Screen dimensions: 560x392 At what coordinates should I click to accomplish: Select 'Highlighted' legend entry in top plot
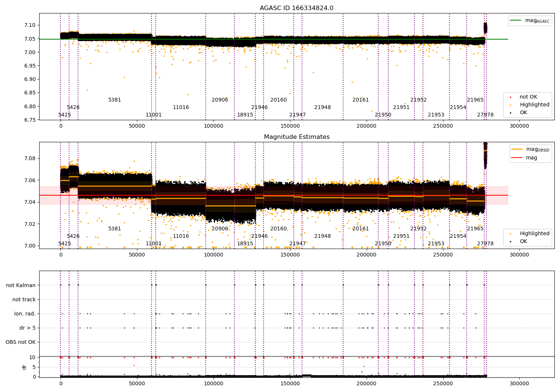(x=535, y=105)
